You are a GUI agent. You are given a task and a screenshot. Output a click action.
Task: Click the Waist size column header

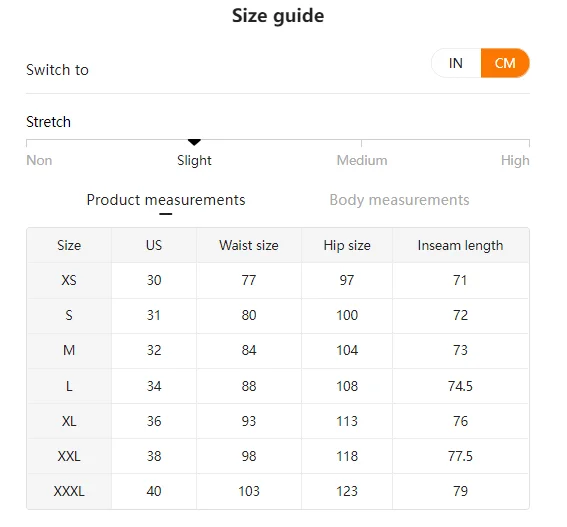[249, 245]
